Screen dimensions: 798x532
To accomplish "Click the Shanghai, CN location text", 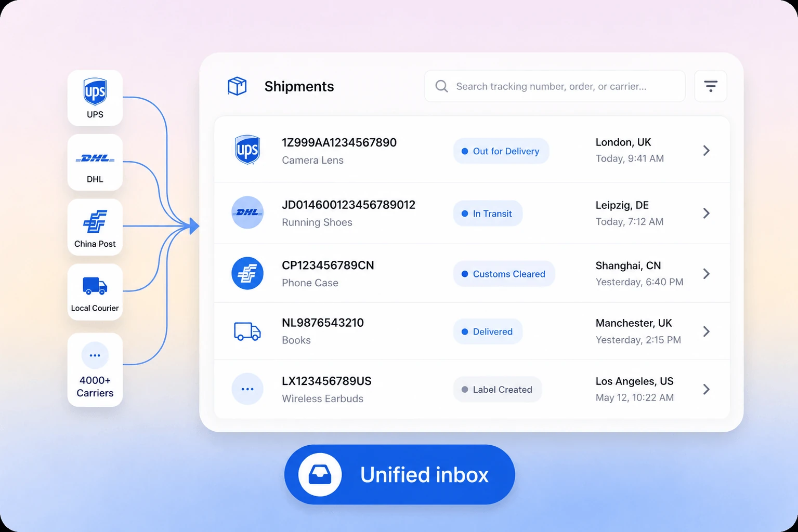I will click(628, 265).
